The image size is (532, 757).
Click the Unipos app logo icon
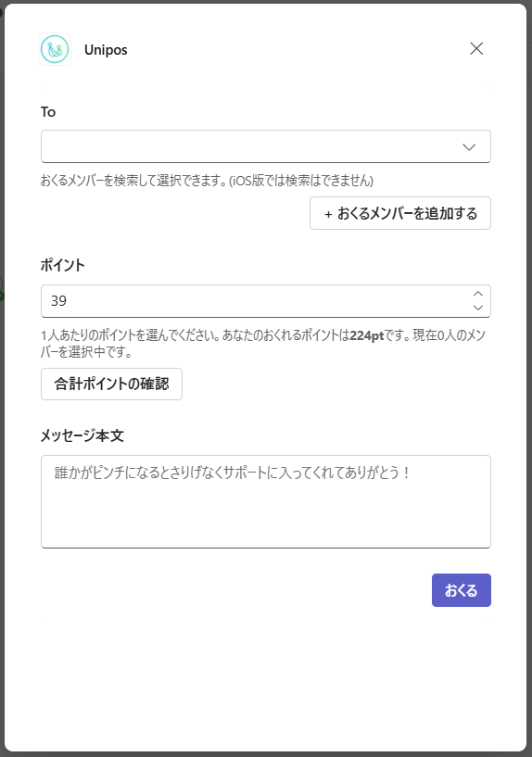coord(55,49)
